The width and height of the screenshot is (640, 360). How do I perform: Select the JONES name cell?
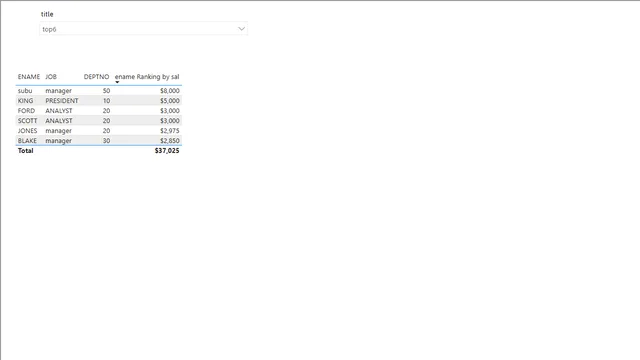tap(27, 131)
